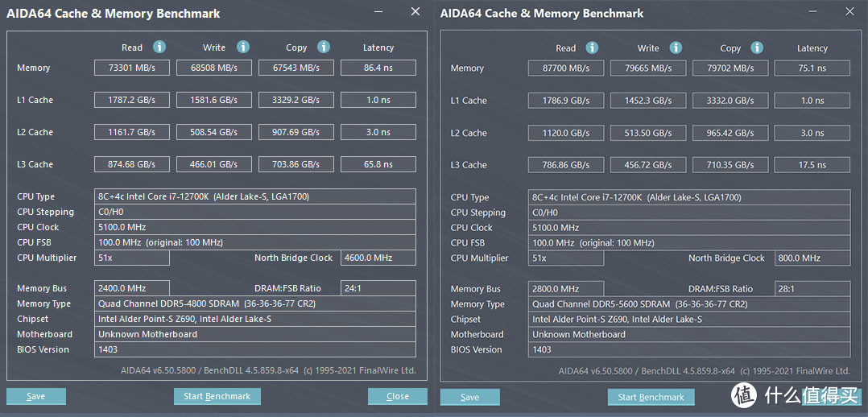Viewport: 868px width, 417px height.
Task: Click the DDR5-5600 SDRAM Memory Type field
Action: [690, 304]
